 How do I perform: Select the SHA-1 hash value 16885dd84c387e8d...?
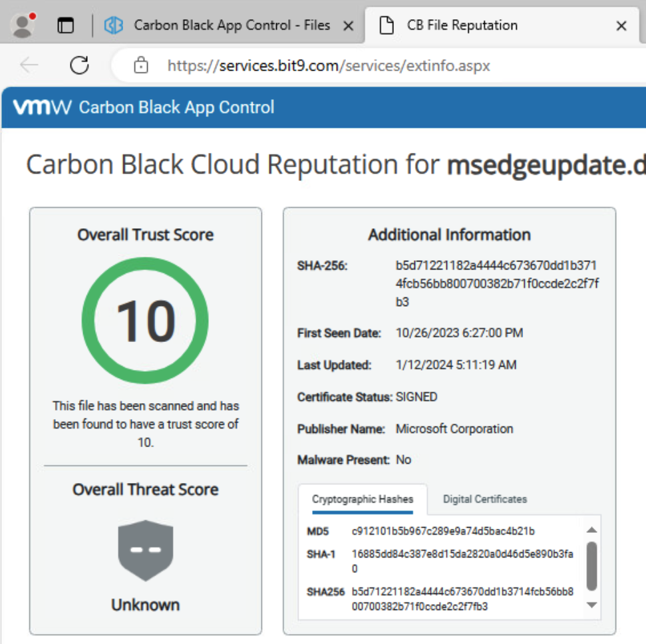(462, 562)
